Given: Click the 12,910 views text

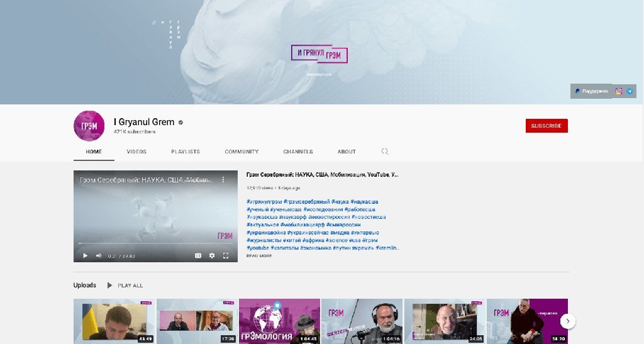Looking at the screenshot, I should tap(260, 188).
